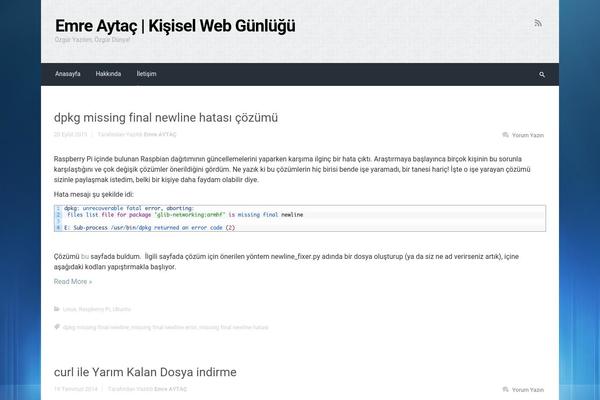Click the comment bubble icon for the curl post

pos(505,389)
